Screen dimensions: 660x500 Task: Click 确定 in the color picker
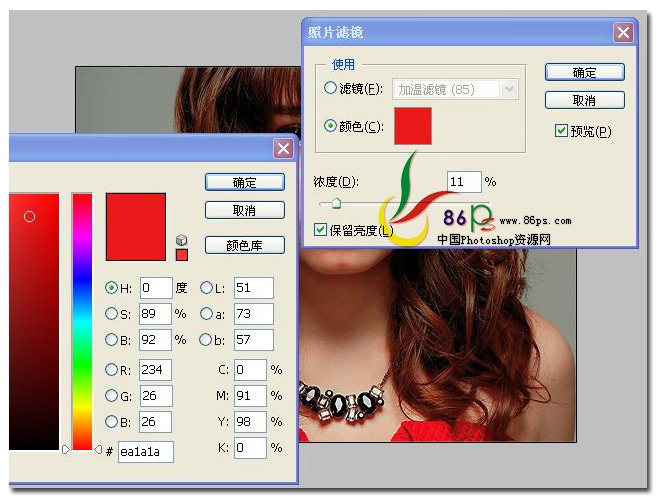point(245,182)
